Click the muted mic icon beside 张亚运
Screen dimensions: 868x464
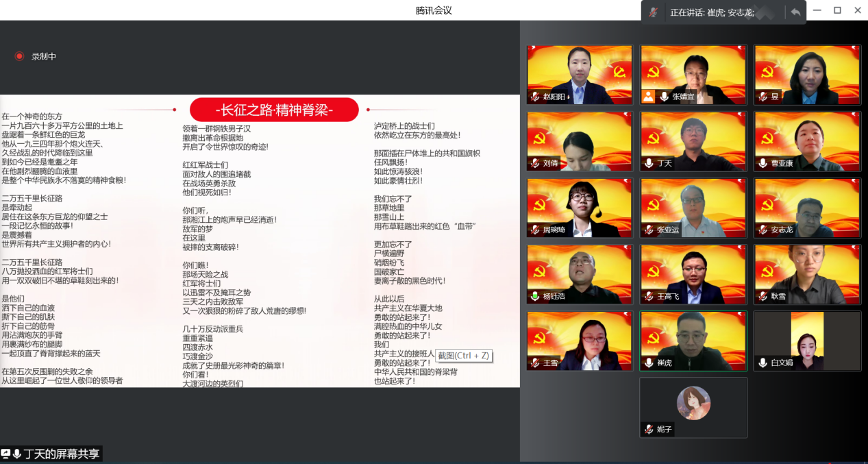(648, 230)
